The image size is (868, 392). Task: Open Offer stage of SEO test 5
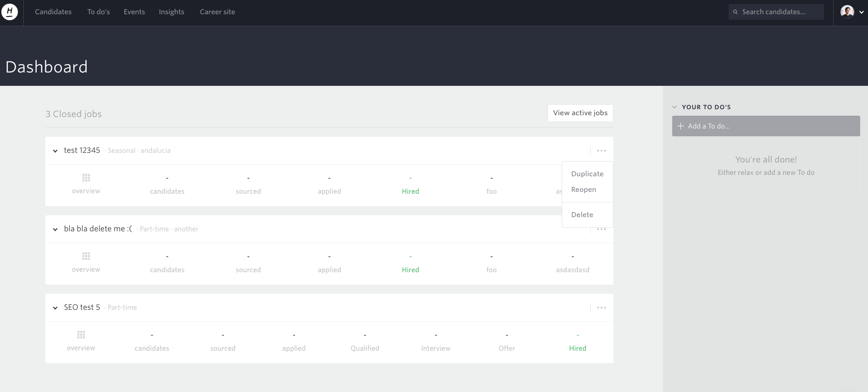pos(507,342)
